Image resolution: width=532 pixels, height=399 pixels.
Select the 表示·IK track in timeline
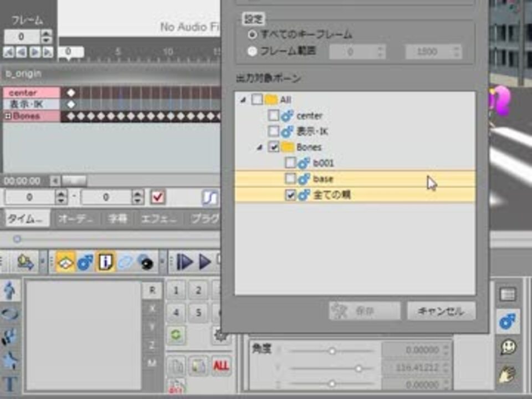coord(31,104)
